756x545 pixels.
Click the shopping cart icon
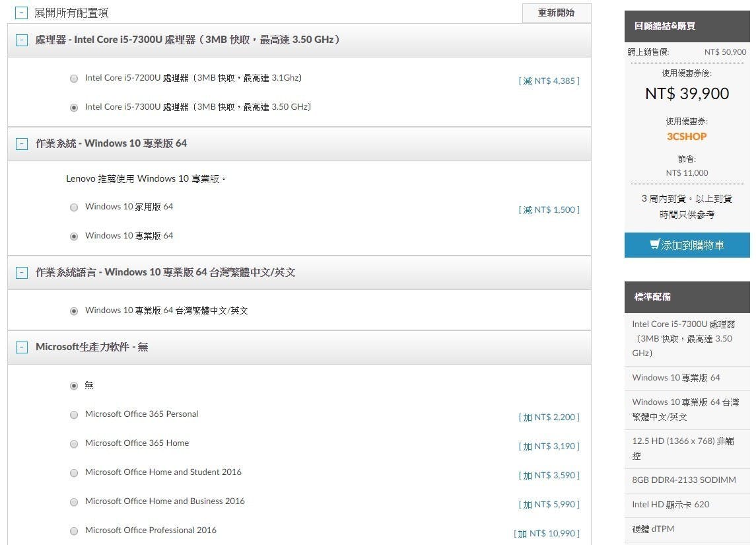pos(654,244)
